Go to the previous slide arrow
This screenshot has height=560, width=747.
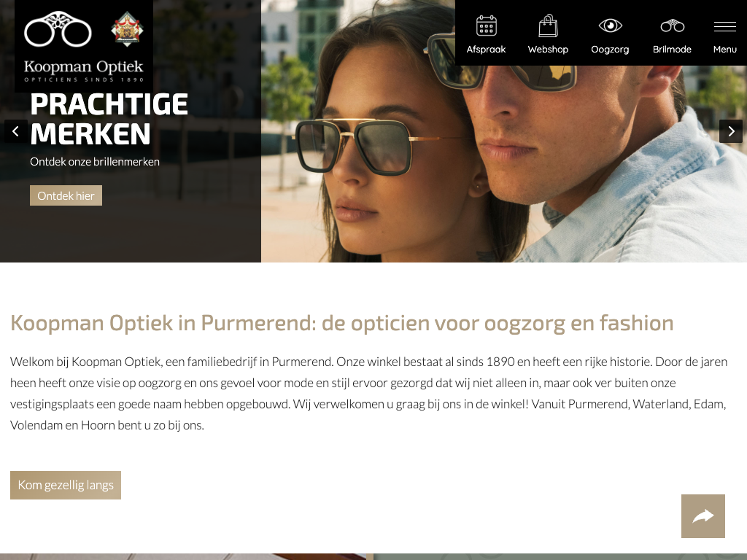coord(16,131)
